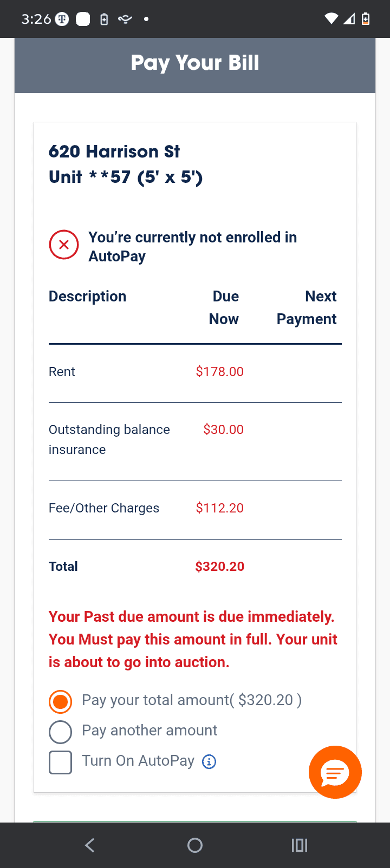This screenshot has width=390, height=868.
Task: Tap the 620 Harrison St unit heading
Action: pos(126,164)
